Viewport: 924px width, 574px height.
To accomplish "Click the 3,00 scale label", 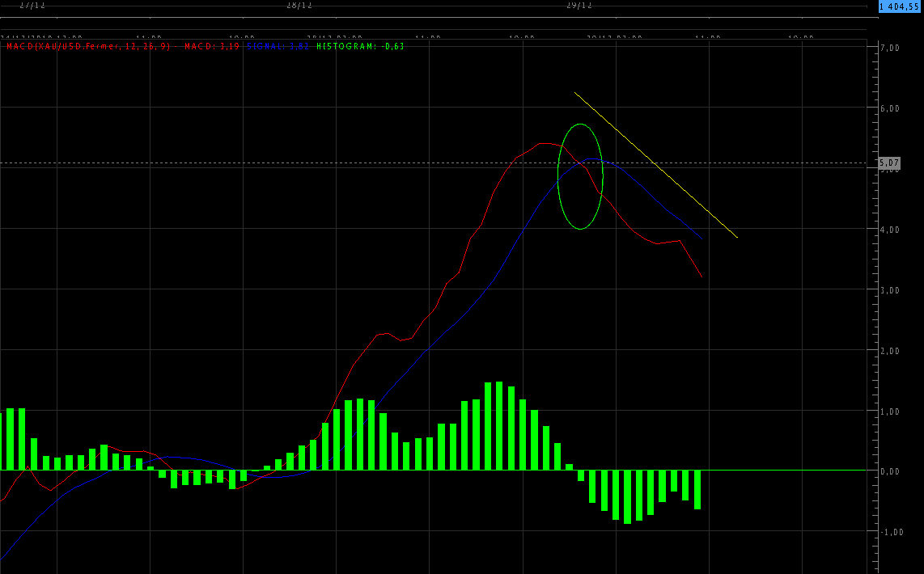I will pos(889,290).
